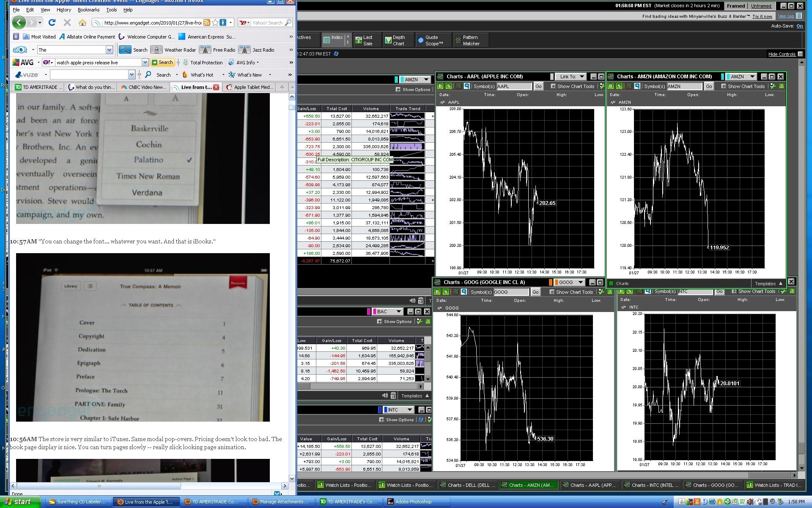
Task: Expand Show Options in INTC panel
Action: coord(396,420)
